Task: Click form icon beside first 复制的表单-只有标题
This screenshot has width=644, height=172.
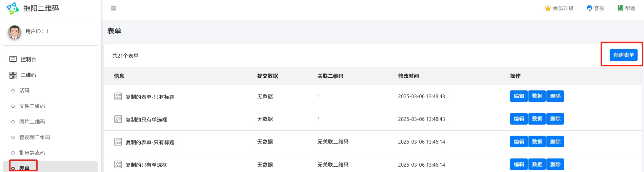Action: tap(118, 96)
